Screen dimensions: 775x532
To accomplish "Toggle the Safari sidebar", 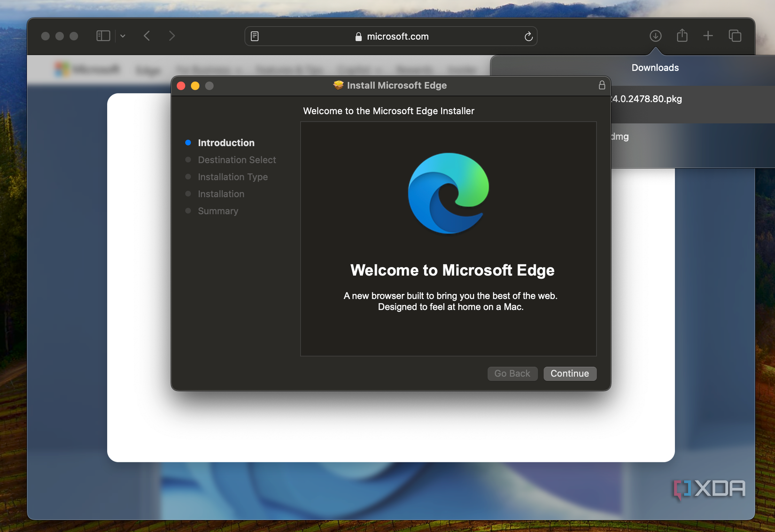I will [103, 35].
